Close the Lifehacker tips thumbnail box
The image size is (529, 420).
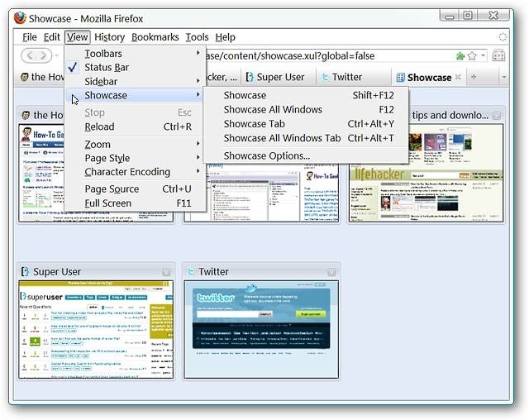click(496, 116)
